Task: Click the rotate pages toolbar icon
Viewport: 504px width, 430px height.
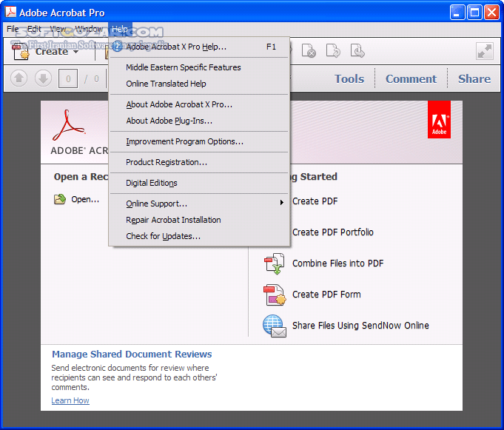Action: click(x=333, y=51)
